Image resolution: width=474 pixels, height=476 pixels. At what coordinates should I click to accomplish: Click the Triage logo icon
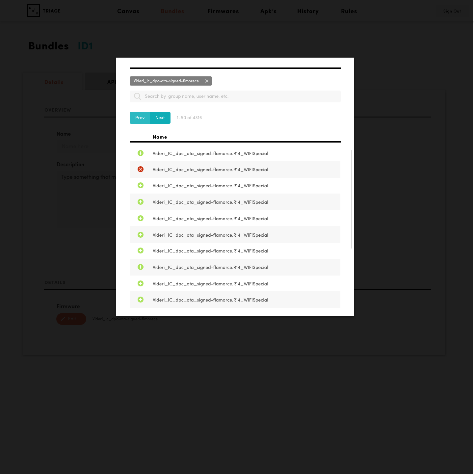click(34, 11)
